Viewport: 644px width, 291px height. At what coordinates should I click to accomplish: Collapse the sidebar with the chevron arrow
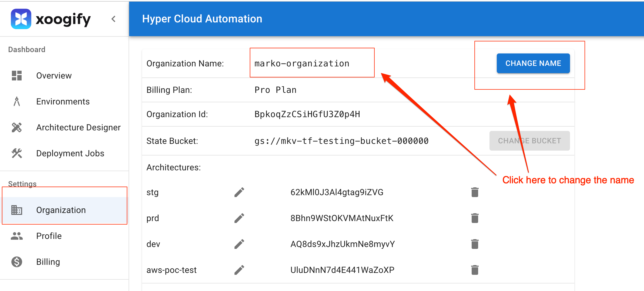pyautogui.click(x=113, y=19)
